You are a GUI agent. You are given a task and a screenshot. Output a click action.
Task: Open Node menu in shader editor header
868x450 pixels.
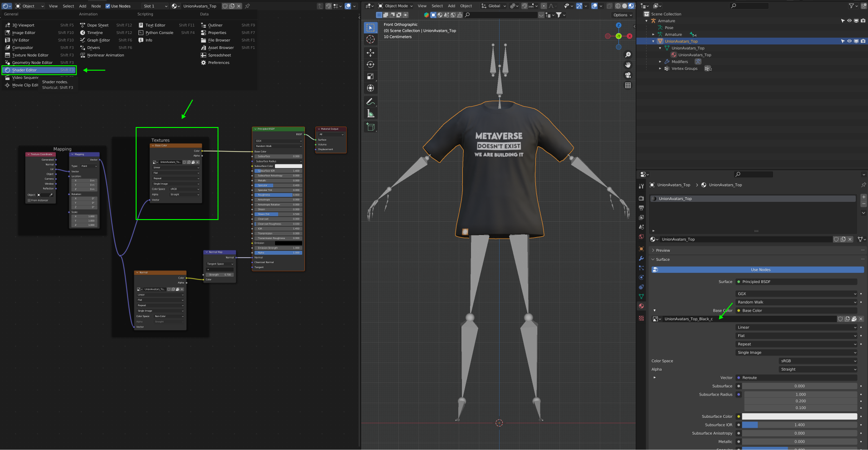point(96,6)
